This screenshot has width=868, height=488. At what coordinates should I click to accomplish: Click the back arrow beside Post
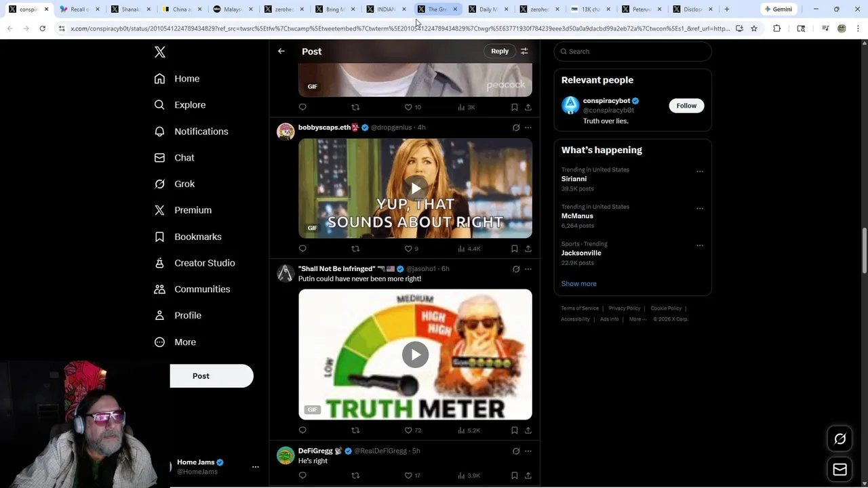pyautogui.click(x=281, y=52)
